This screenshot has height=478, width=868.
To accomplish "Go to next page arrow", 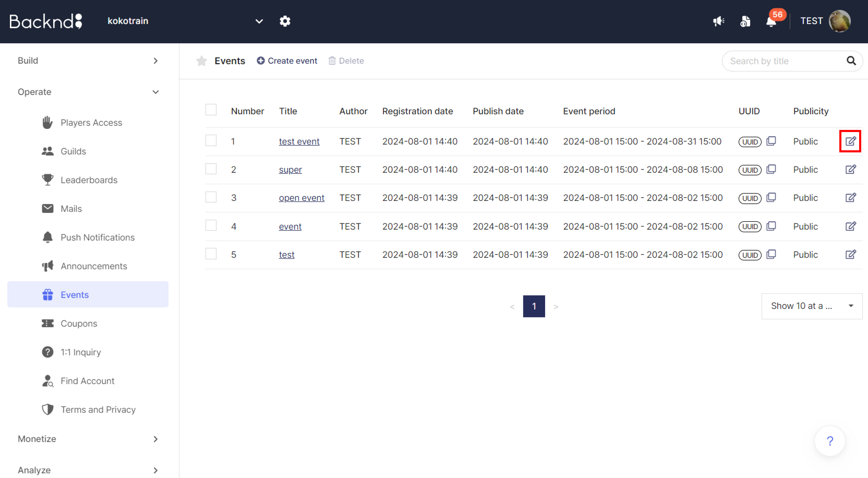I will pos(556,306).
